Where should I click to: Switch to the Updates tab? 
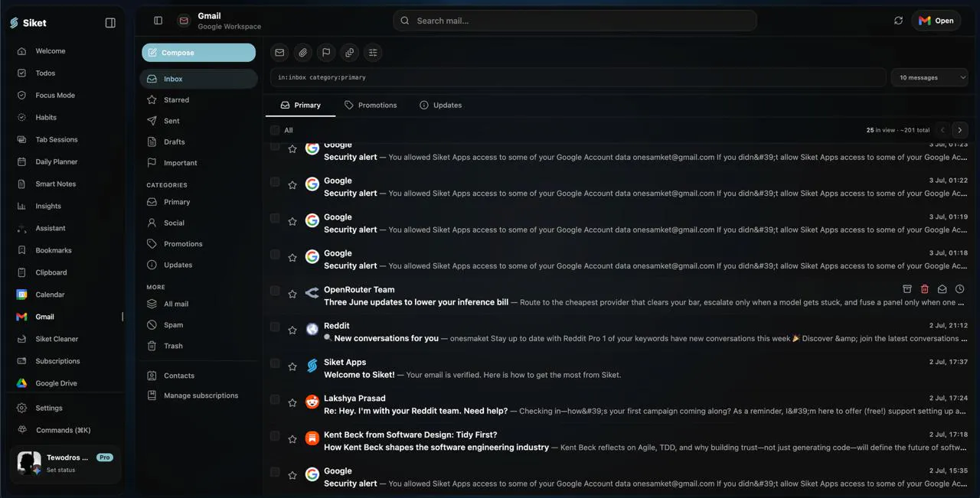[x=440, y=106]
